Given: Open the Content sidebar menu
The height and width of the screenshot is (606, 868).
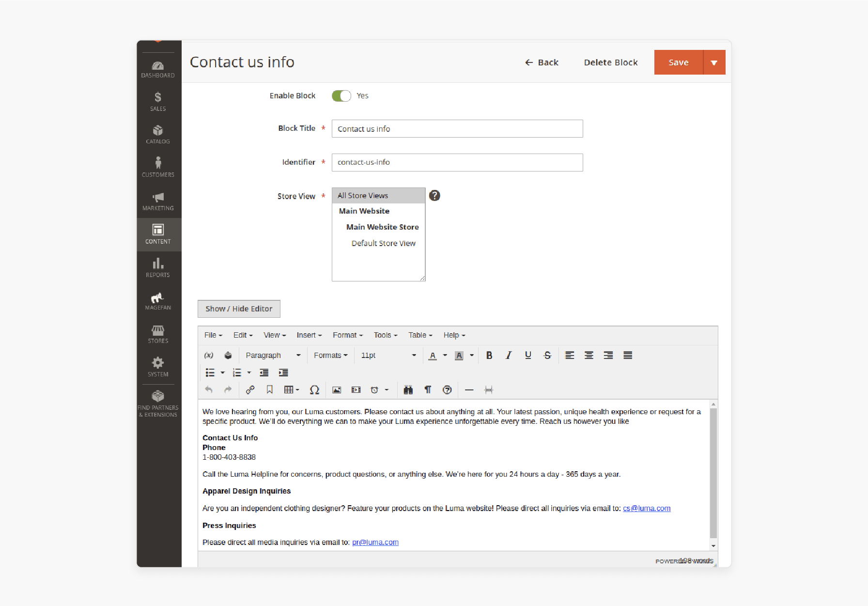Looking at the screenshot, I should click(158, 234).
